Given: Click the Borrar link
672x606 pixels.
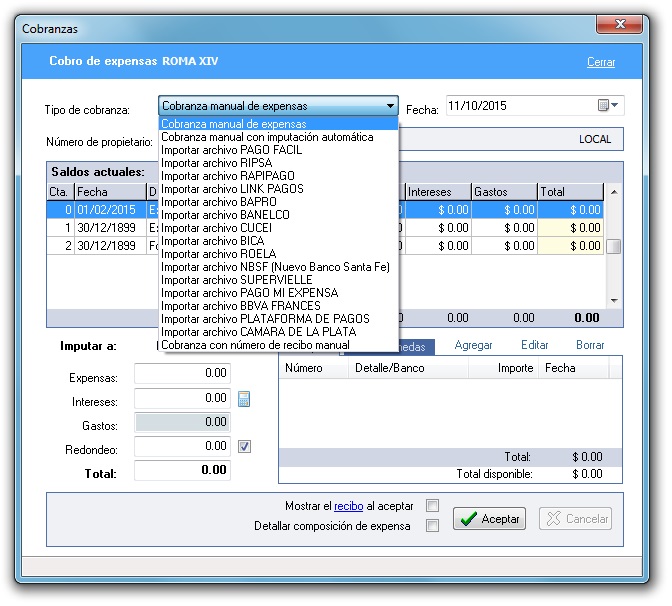Looking at the screenshot, I should click(590, 345).
